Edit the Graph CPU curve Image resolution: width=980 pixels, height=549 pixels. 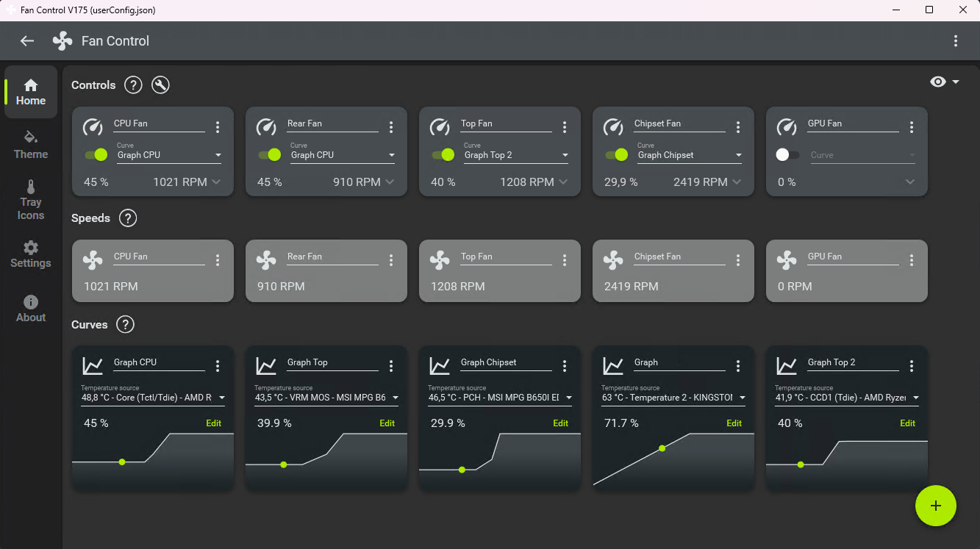pyautogui.click(x=213, y=423)
